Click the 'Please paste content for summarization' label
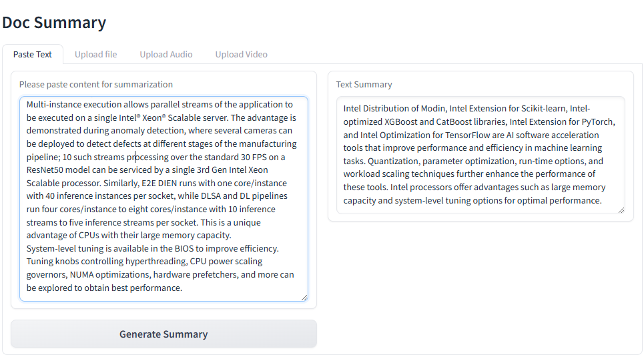This screenshot has height=355, width=644. [96, 85]
